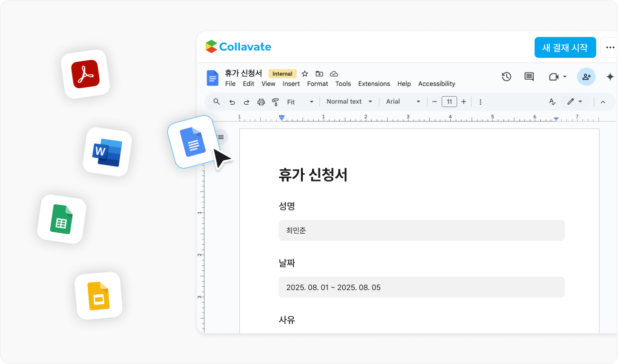The width and height of the screenshot is (618, 364).
Task: Click the 휴가 신청서 heading in document
Action: tap(313, 175)
